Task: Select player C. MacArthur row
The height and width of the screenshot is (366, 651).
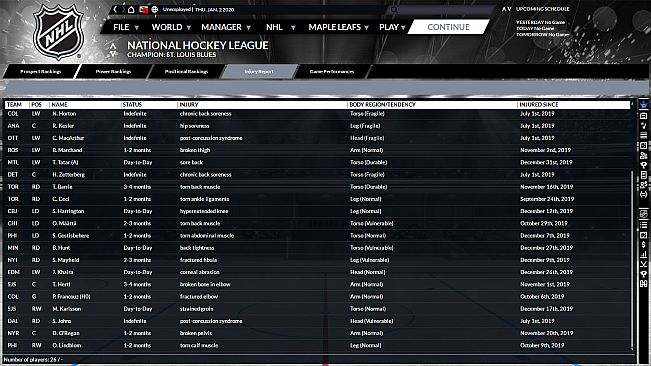Action: (x=318, y=138)
